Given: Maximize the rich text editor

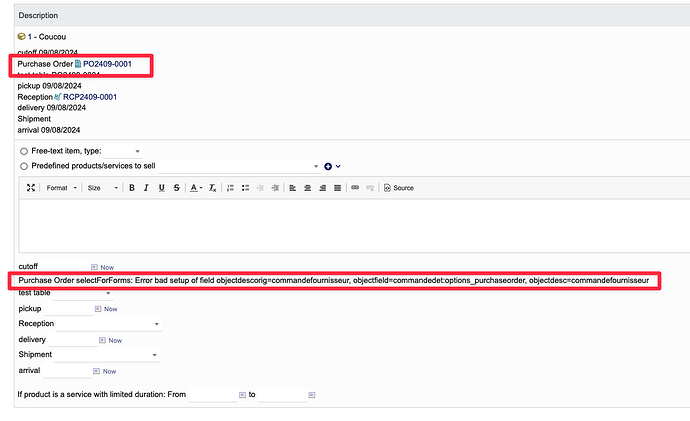Looking at the screenshot, I should point(31,187).
